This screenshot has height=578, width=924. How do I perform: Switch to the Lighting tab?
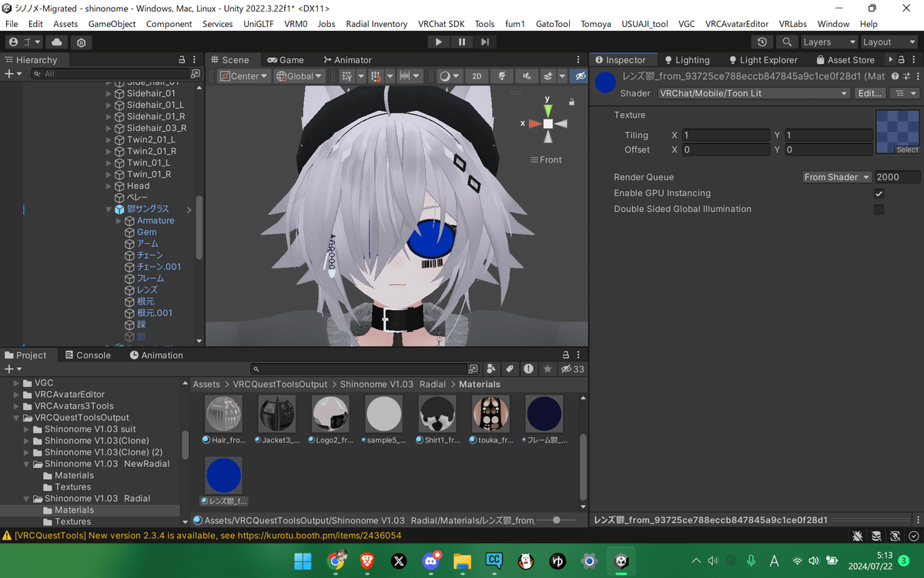click(687, 60)
